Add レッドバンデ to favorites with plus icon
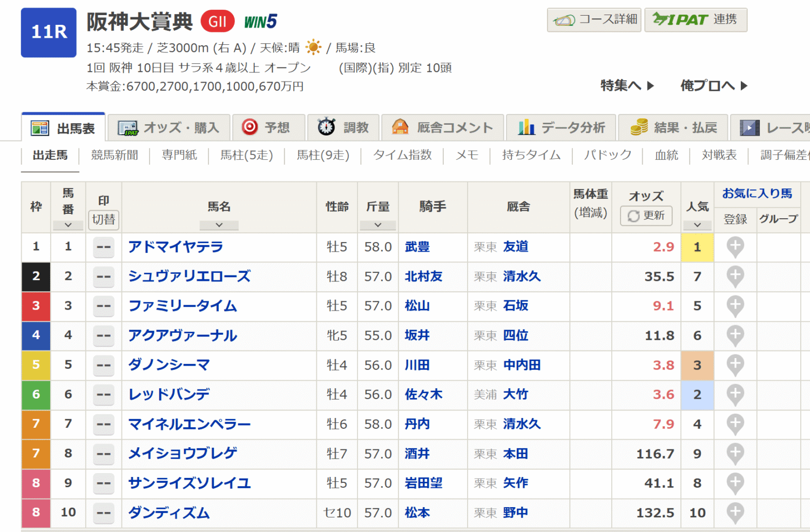810x532 pixels. click(735, 395)
